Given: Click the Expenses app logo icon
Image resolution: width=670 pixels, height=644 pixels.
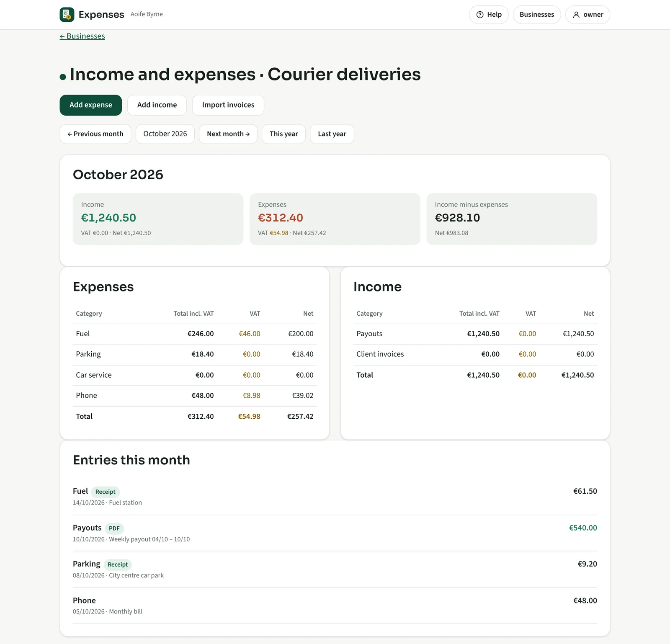Looking at the screenshot, I should pyautogui.click(x=67, y=15).
